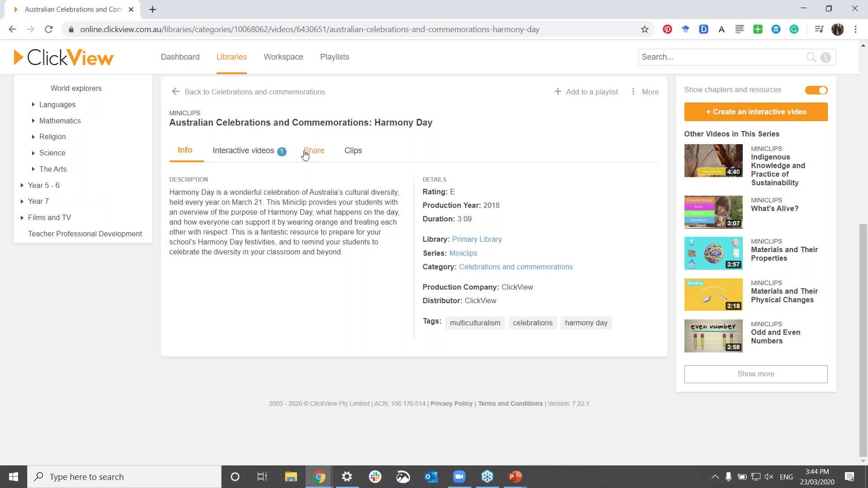The image size is (868, 488).
Task: Open Celebrations and commemorations category link
Action: click(516, 267)
